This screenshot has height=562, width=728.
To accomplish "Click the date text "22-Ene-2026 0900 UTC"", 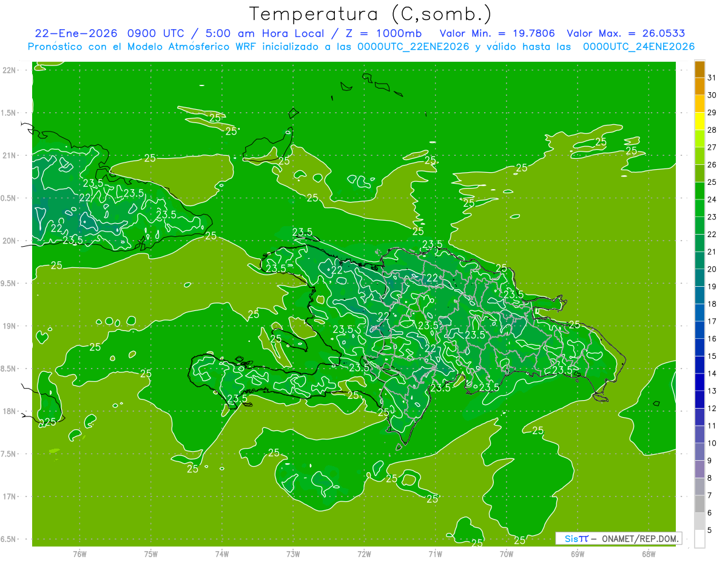I will 110,33.
